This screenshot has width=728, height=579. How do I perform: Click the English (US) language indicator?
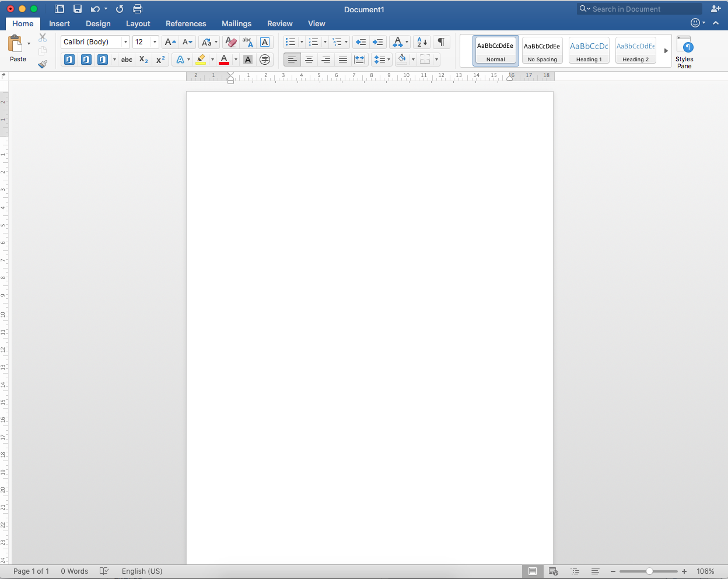(142, 571)
